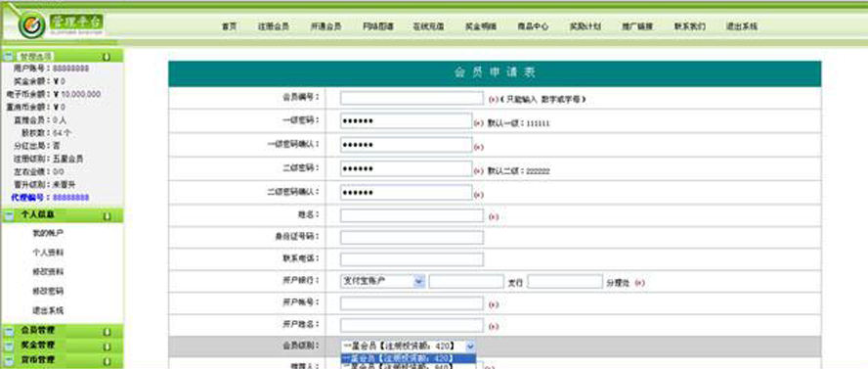Expand the 会员管理 section arrow
Image resolution: width=868 pixels, height=369 pixels.
(107, 332)
